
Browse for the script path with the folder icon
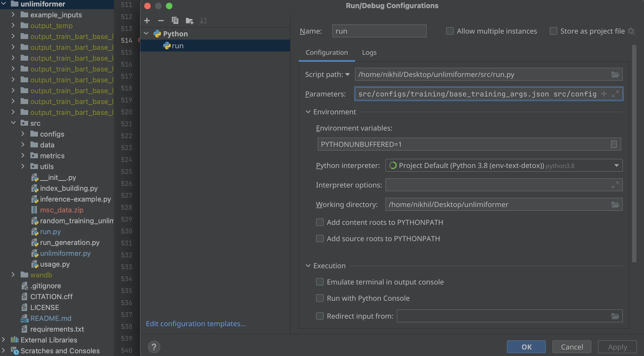coord(615,75)
